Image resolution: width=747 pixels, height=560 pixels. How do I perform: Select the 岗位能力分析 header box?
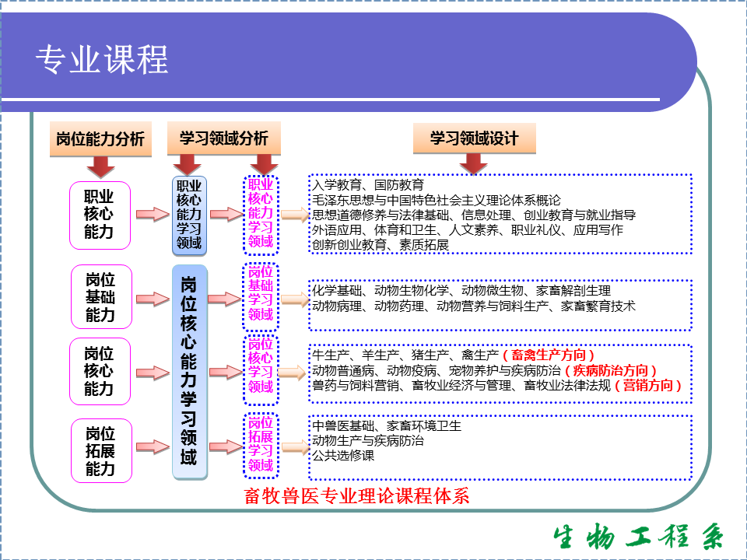tap(100, 139)
